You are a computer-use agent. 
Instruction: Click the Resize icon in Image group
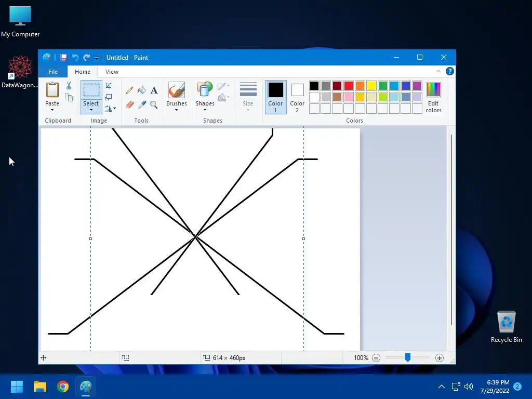point(108,97)
